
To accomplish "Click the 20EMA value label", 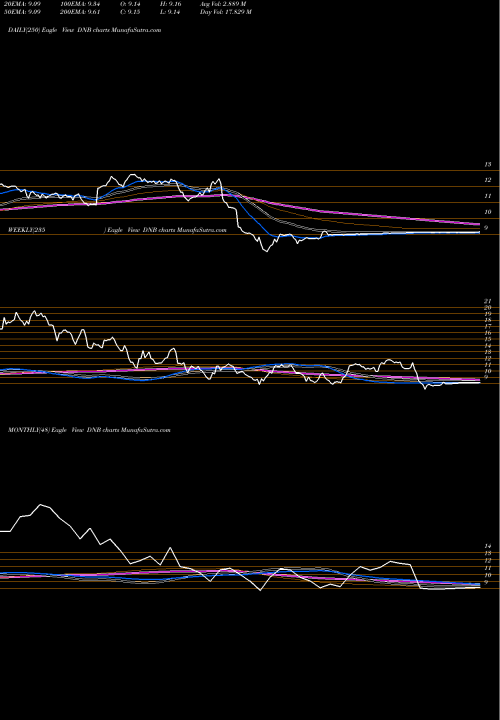I will click(x=22, y=4).
